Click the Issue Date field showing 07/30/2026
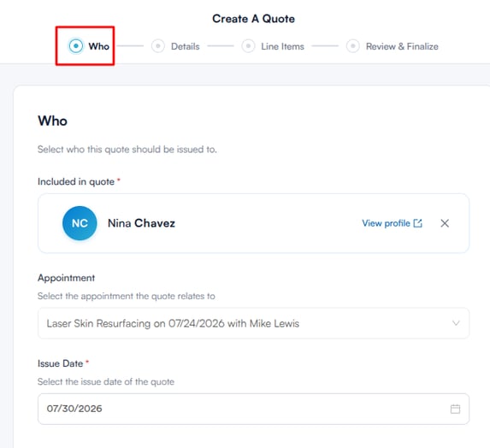The image size is (490, 448). [x=253, y=409]
